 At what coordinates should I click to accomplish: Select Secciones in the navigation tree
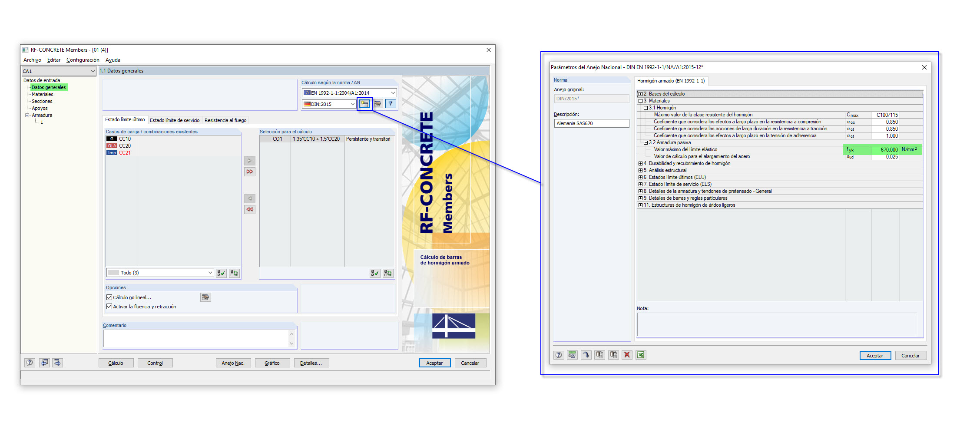click(x=42, y=101)
